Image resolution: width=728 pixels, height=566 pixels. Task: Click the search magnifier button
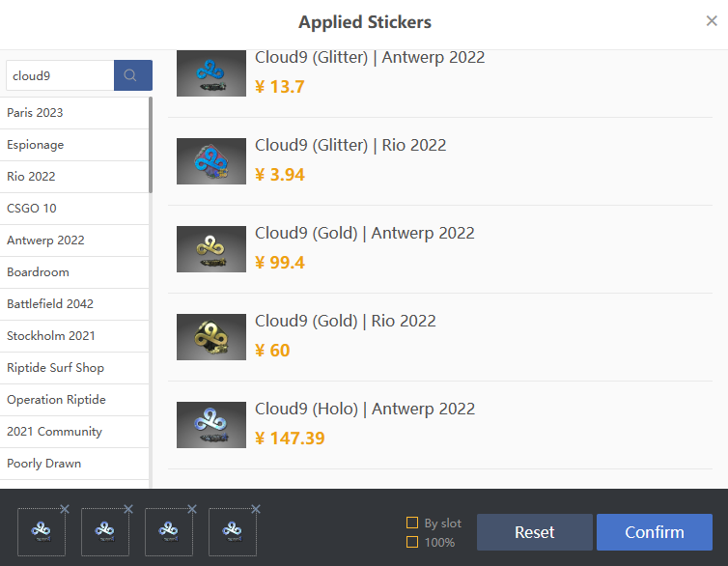tap(132, 75)
